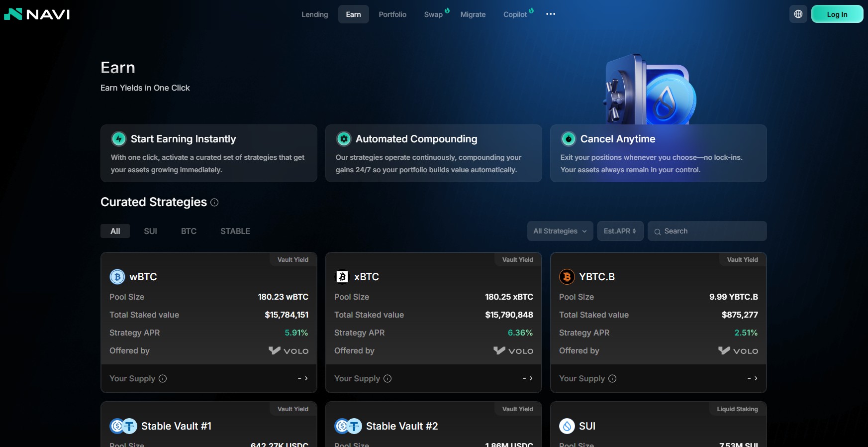The width and height of the screenshot is (868, 447).
Task: Filter strategies by BTC
Action: click(x=189, y=231)
